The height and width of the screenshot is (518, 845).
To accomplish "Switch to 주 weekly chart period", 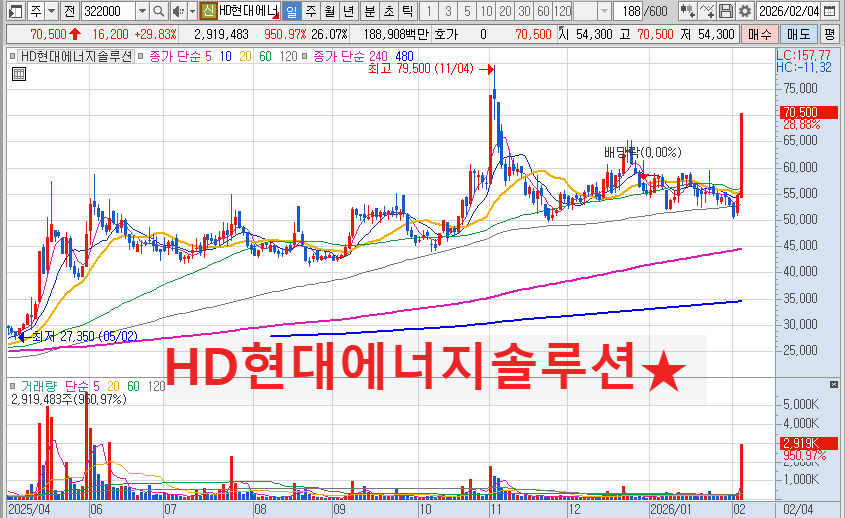I will coord(311,11).
